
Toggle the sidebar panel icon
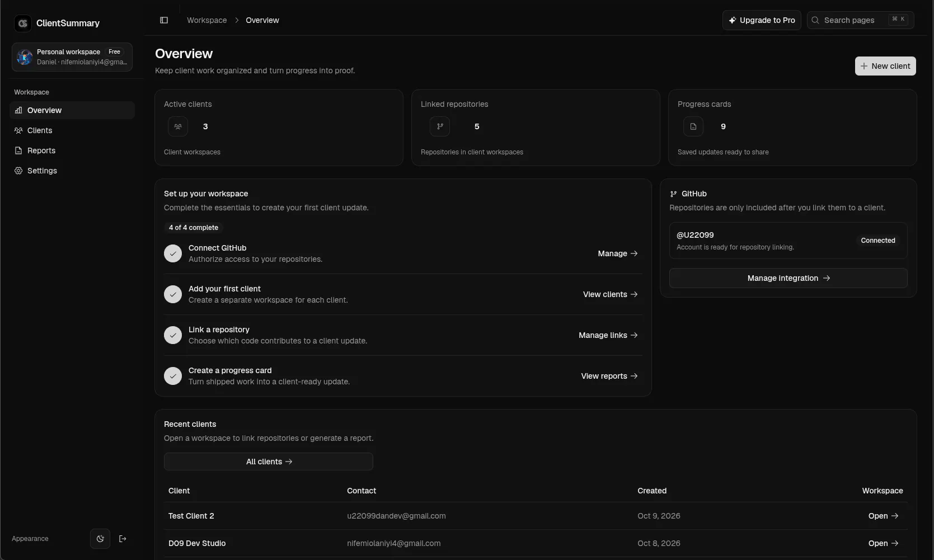point(164,20)
